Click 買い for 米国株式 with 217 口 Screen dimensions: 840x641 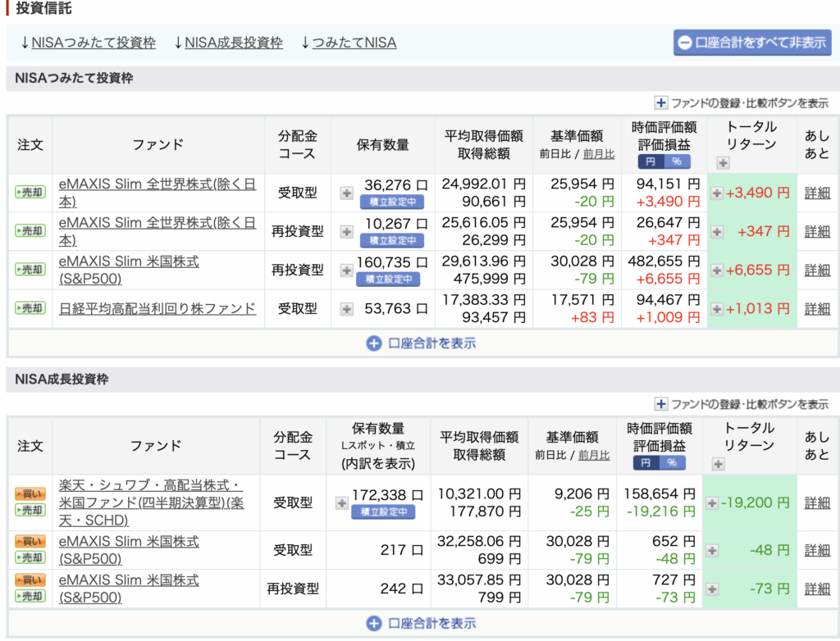30,541
